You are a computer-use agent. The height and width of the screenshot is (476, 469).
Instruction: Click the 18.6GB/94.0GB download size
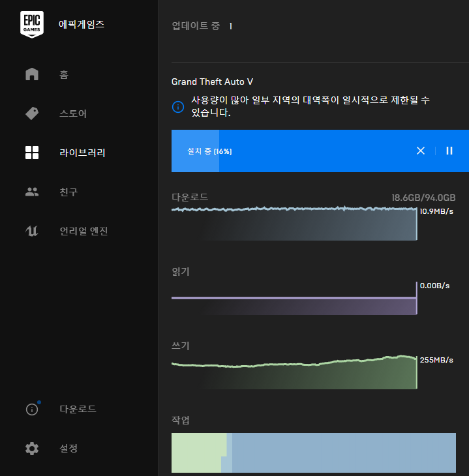423,198
